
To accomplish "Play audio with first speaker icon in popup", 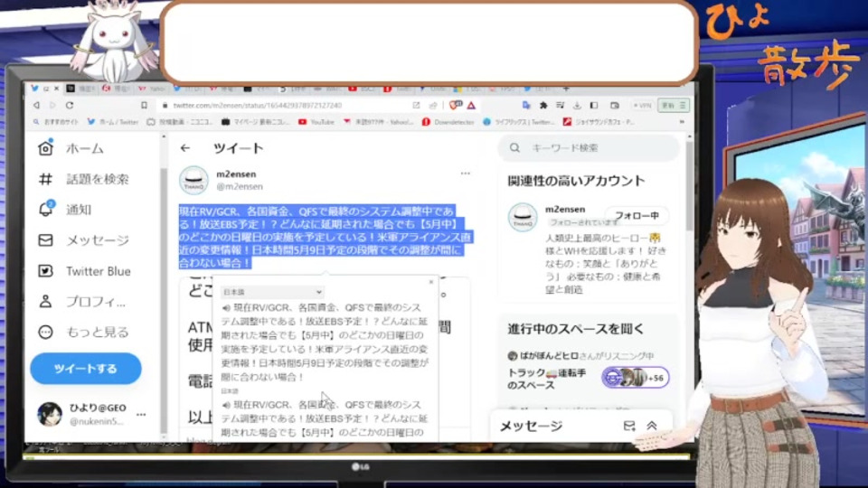I will coord(226,307).
